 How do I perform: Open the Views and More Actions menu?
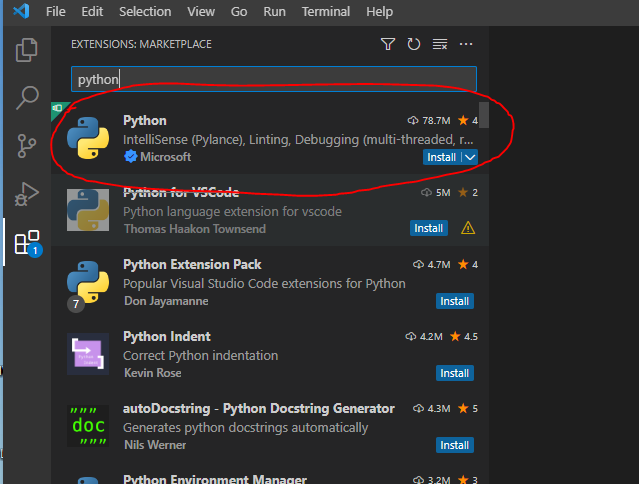tap(466, 44)
